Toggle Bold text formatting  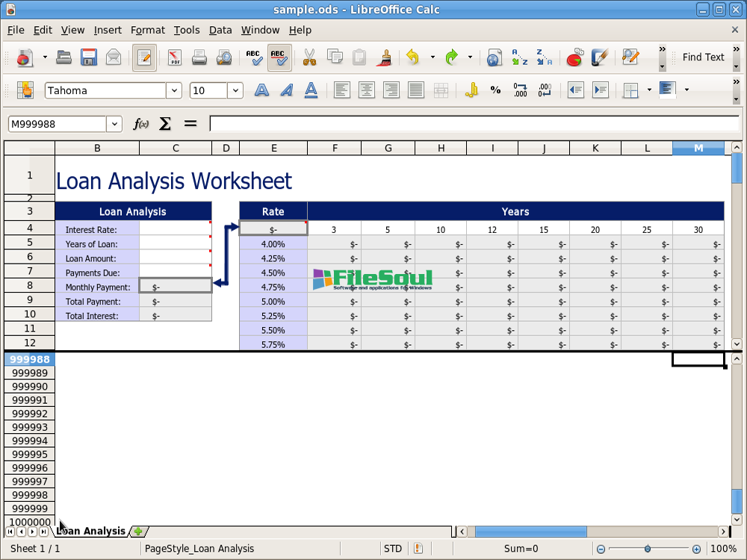click(261, 90)
